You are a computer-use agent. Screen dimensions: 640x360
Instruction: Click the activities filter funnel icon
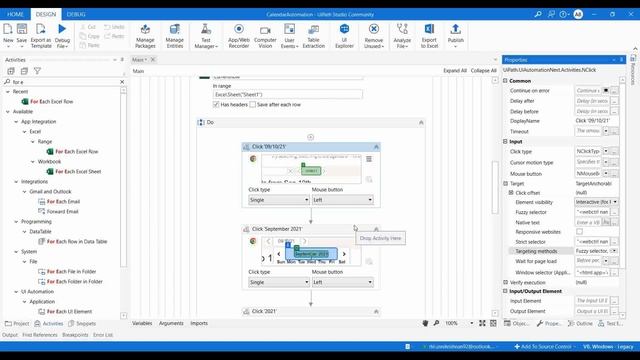coord(37,71)
